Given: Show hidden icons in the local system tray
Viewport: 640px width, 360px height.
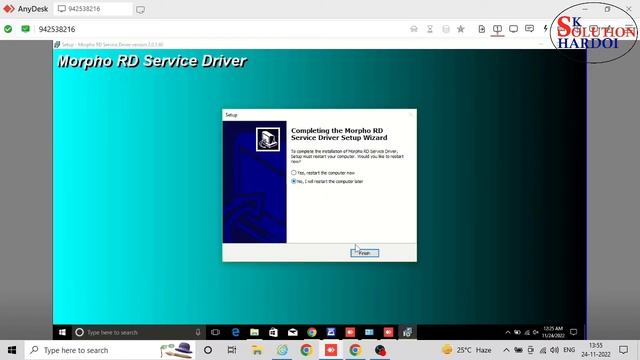Looking at the screenshot, I should [506, 350].
